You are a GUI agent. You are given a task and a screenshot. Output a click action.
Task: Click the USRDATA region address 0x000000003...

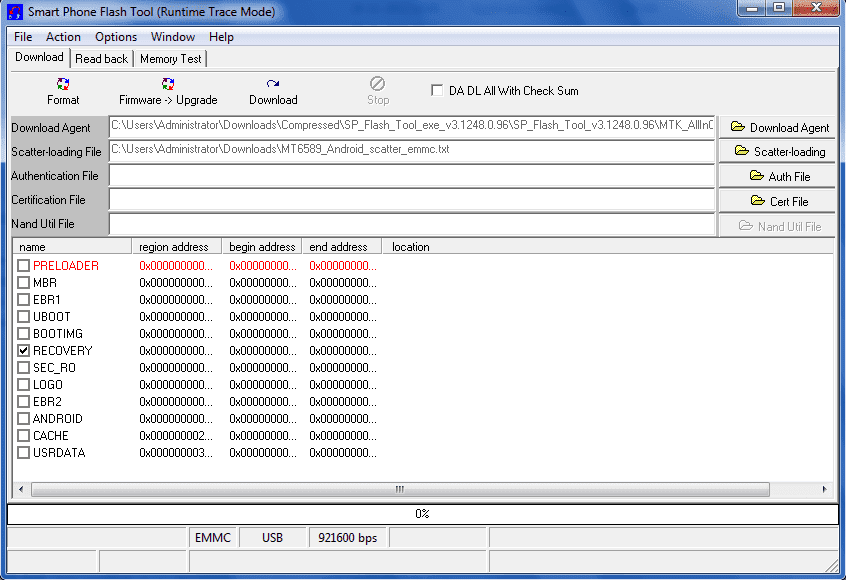[176, 453]
